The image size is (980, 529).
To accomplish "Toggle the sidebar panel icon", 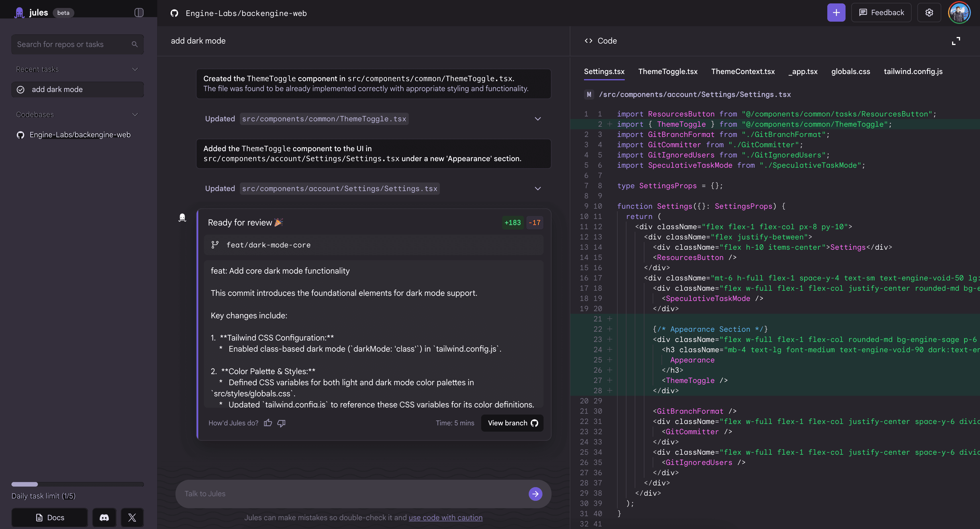I will 139,13.
